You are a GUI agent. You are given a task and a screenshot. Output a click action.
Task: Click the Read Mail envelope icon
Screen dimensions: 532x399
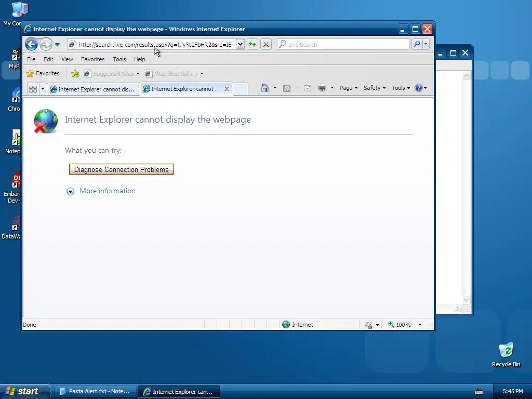pyautogui.click(x=308, y=88)
